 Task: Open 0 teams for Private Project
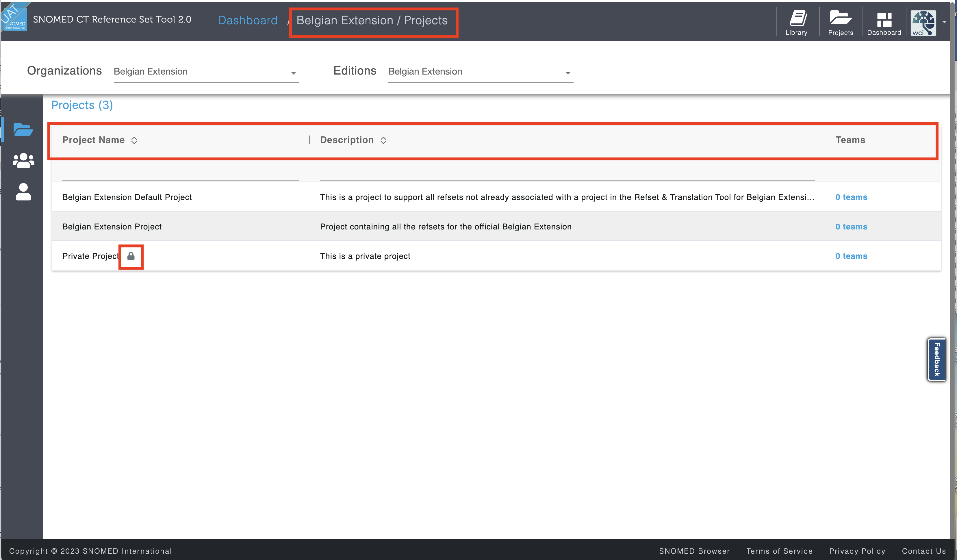click(x=851, y=256)
